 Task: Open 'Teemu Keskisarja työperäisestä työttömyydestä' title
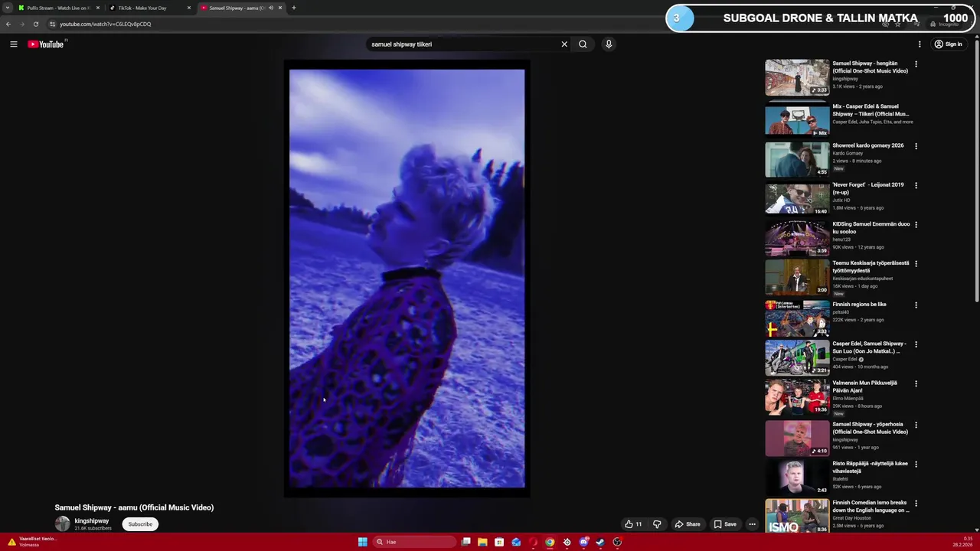click(x=871, y=266)
